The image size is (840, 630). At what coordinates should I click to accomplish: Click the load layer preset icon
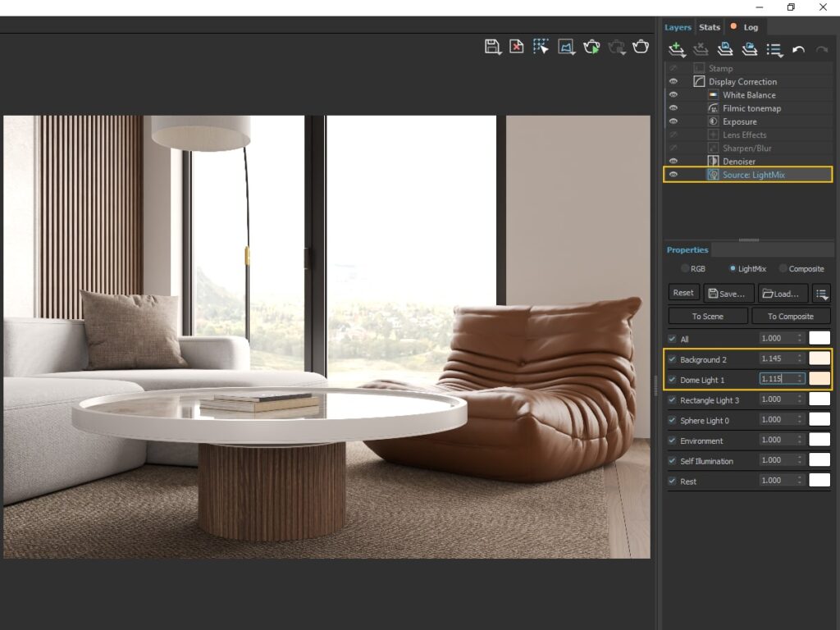(x=749, y=50)
